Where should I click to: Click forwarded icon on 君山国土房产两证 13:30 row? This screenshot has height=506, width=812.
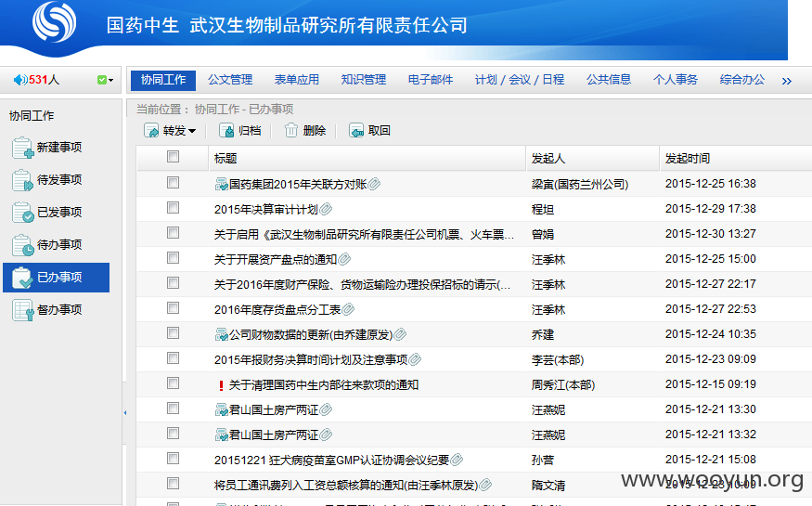[222, 409]
